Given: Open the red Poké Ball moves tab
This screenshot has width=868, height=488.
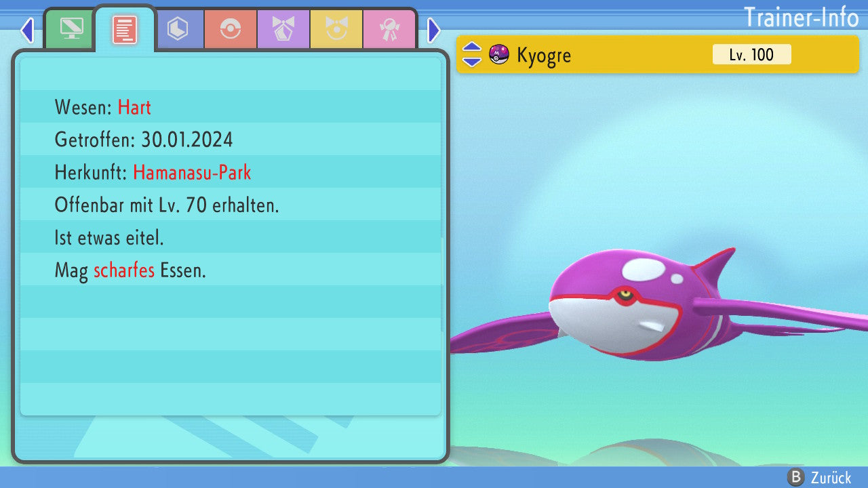Looking at the screenshot, I should click(x=231, y=29).
